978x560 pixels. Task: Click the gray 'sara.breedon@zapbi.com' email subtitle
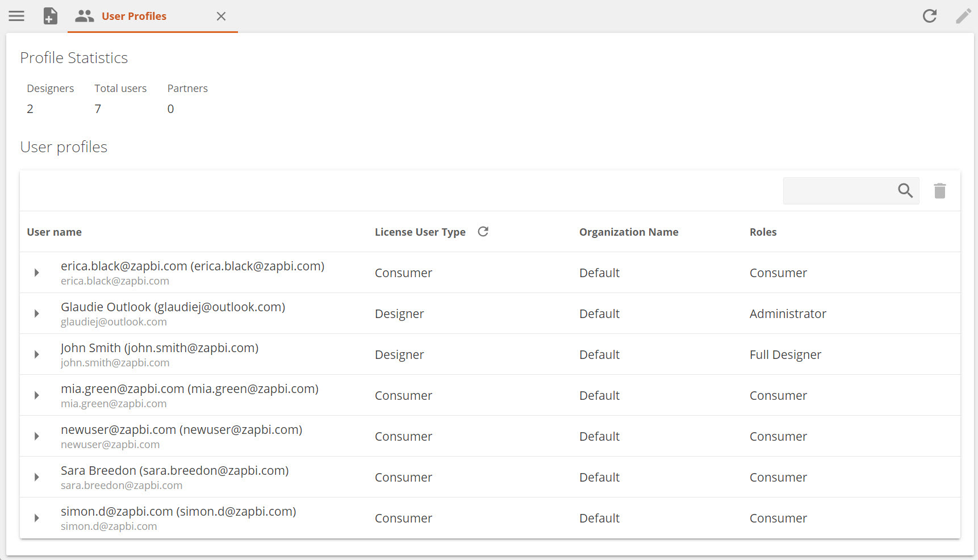122,485
